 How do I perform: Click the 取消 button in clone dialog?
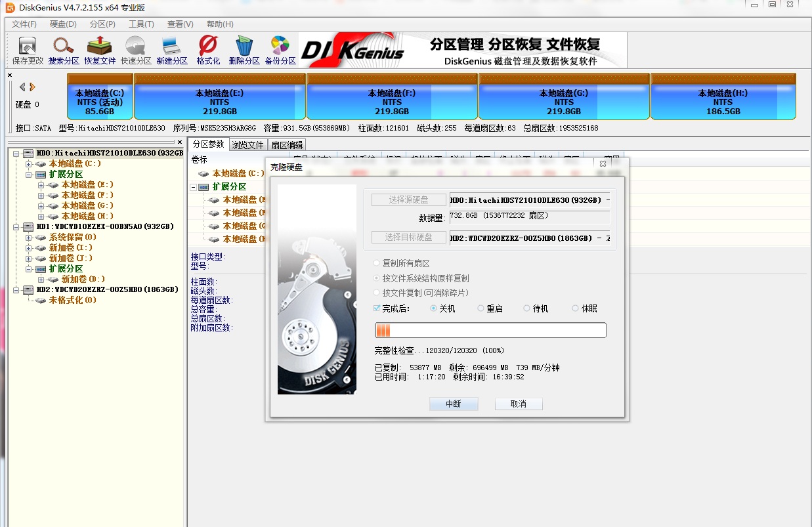[x=519, y=404]
